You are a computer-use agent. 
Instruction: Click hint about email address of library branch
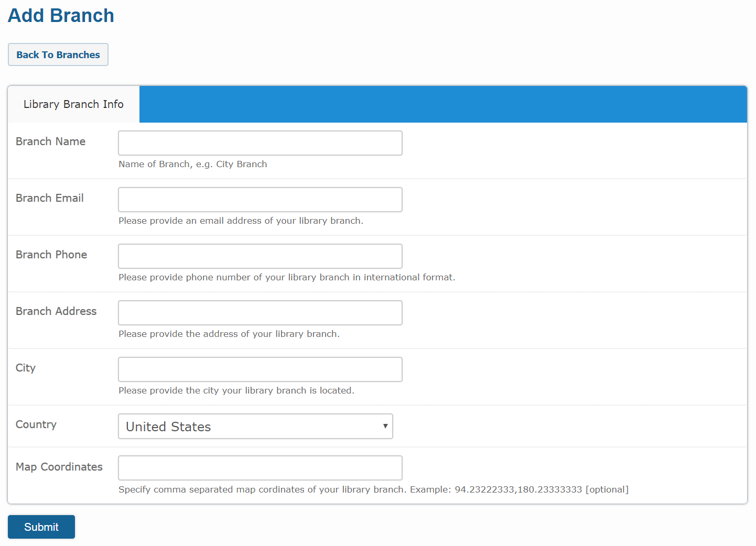[x=241, y=221]
